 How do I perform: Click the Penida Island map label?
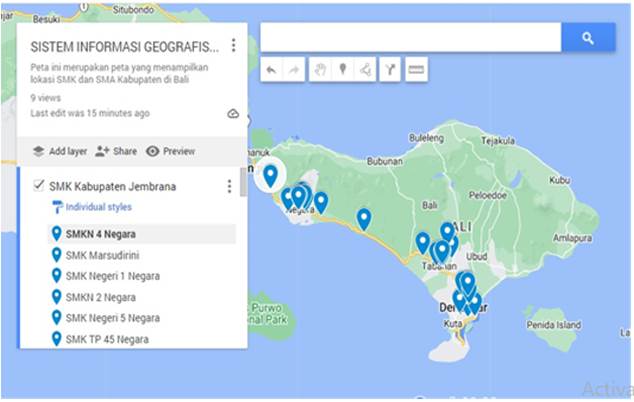554,325
